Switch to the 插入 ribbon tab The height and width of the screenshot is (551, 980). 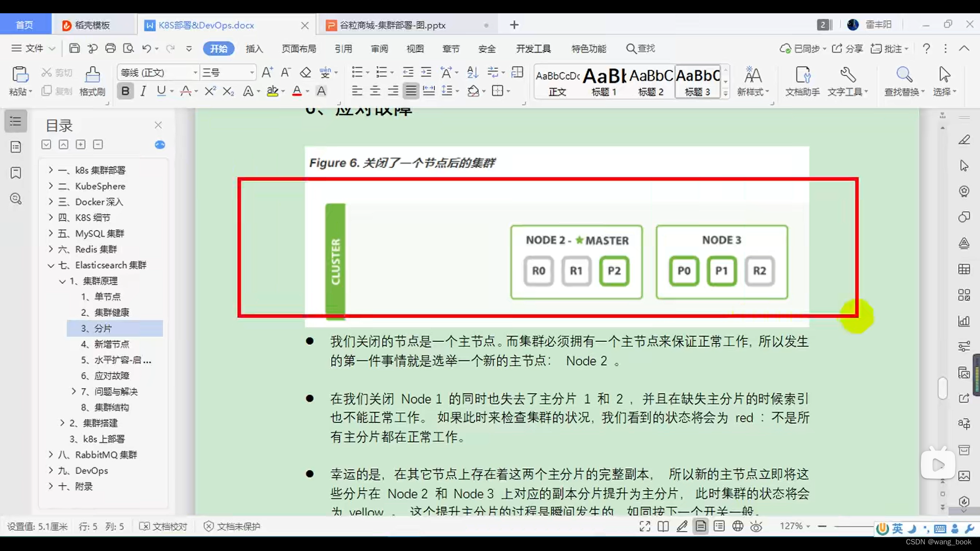pyautogui.click(x=254, y=48)
